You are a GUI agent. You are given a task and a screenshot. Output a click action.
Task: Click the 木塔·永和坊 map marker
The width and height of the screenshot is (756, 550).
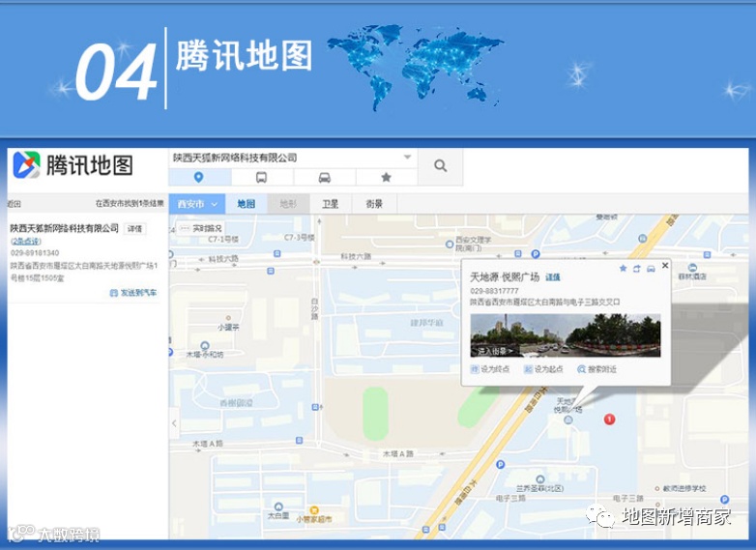click(205, 346)
